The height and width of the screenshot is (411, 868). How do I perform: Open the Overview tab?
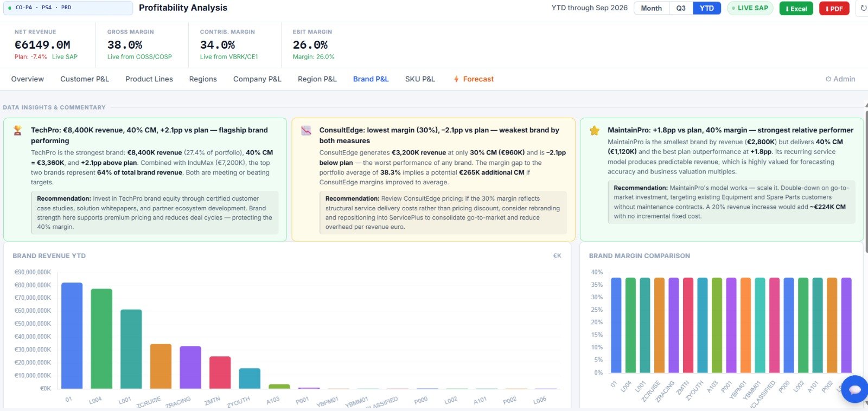[x=28, y=79]
